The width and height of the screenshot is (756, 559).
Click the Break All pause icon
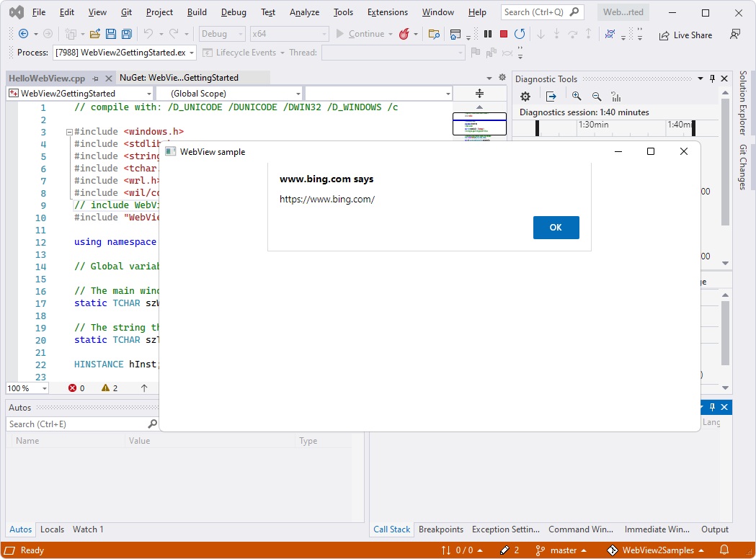pyautogui.click(x=486, y=34)
